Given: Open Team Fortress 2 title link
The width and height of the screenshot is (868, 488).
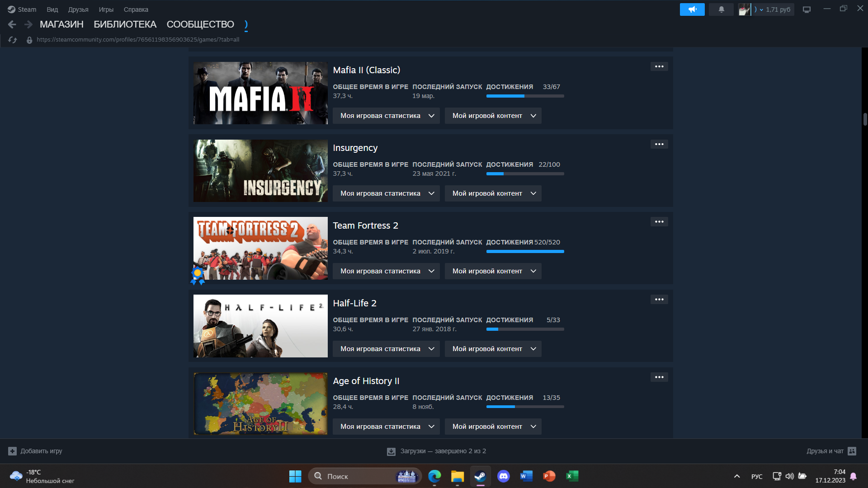Looking at the screenshot, I should tap(366, 225).
